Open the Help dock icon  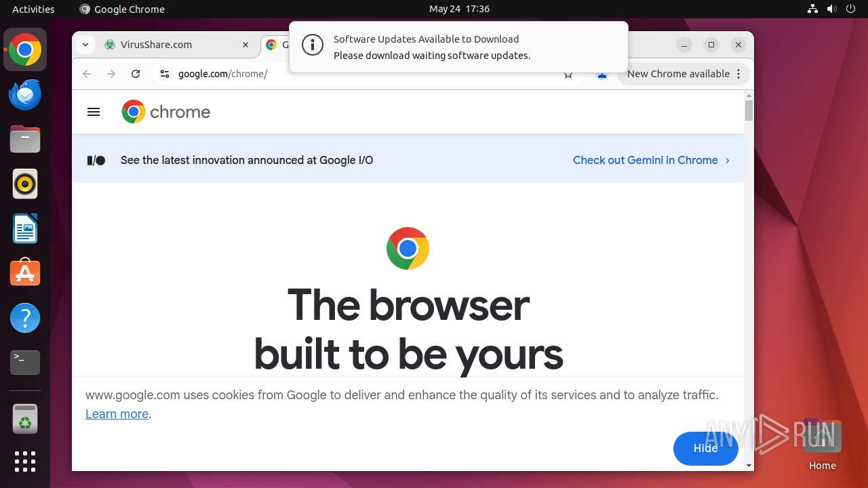[x=25, y=318]
